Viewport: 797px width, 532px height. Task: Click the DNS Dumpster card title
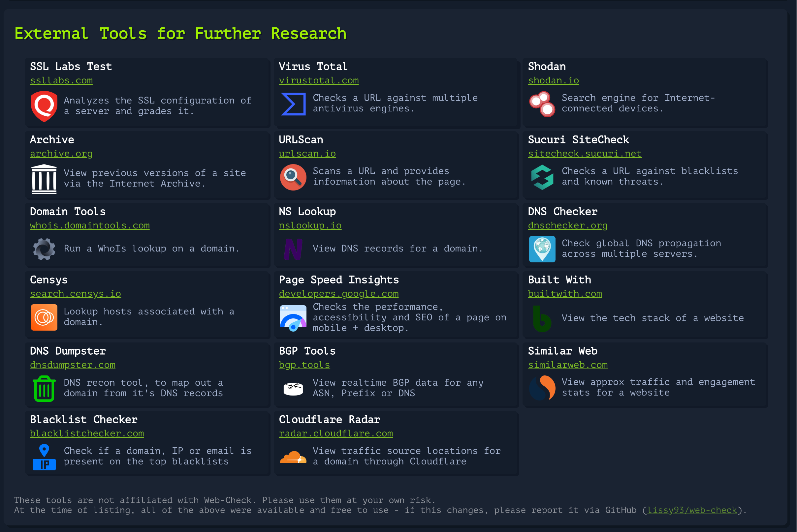tap(68, 351)
